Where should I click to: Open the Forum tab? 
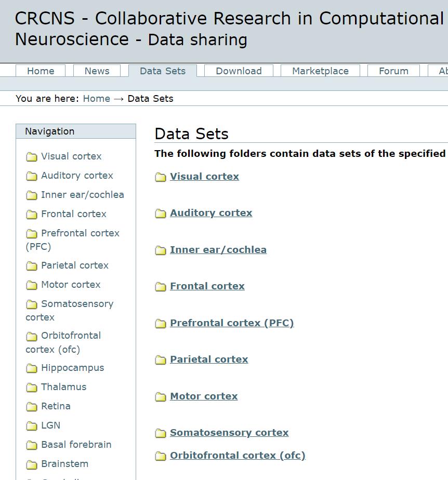pos(393,71)
